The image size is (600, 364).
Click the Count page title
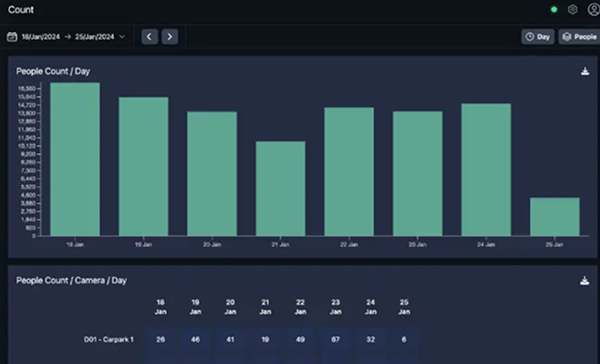click(x=21, y=10)
